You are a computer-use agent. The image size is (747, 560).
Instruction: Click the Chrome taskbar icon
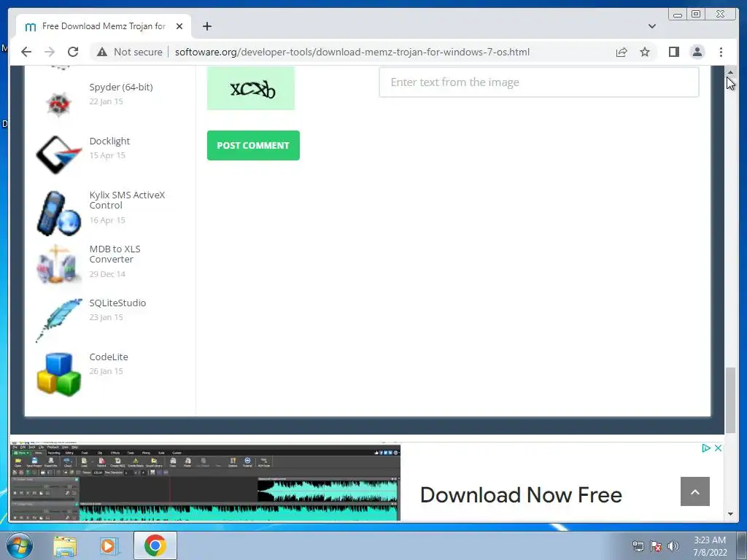155,545
